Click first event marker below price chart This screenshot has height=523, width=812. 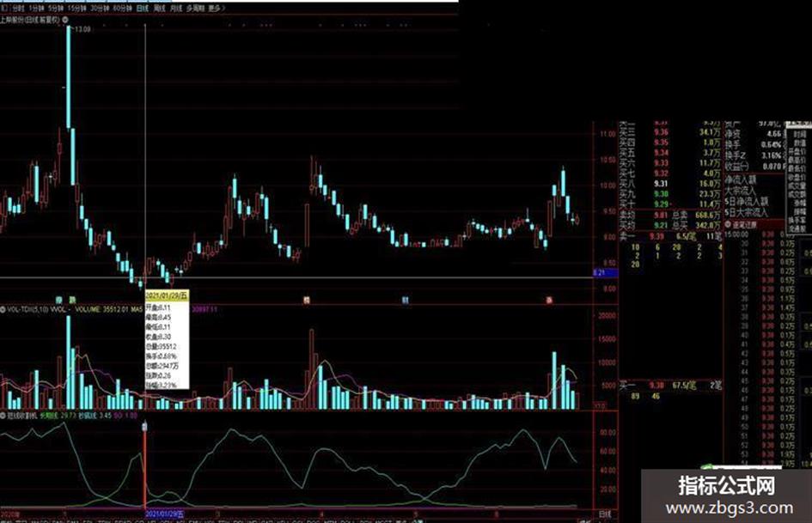(x=59, y=301)
